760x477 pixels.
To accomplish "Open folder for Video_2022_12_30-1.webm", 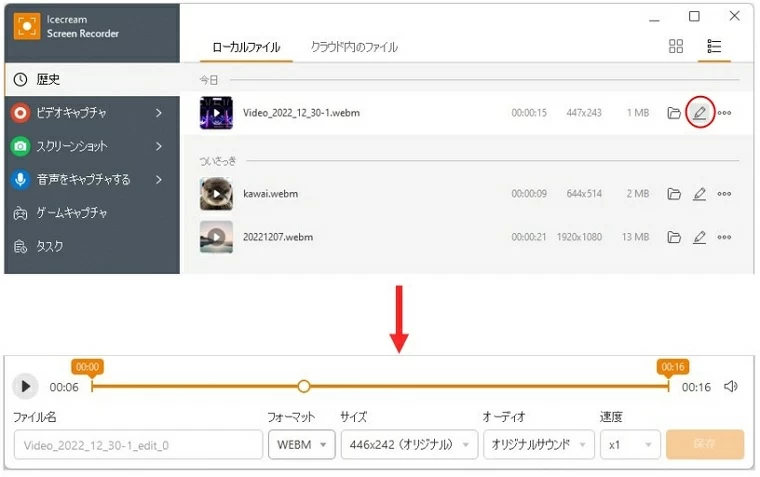I will [674, 113].
